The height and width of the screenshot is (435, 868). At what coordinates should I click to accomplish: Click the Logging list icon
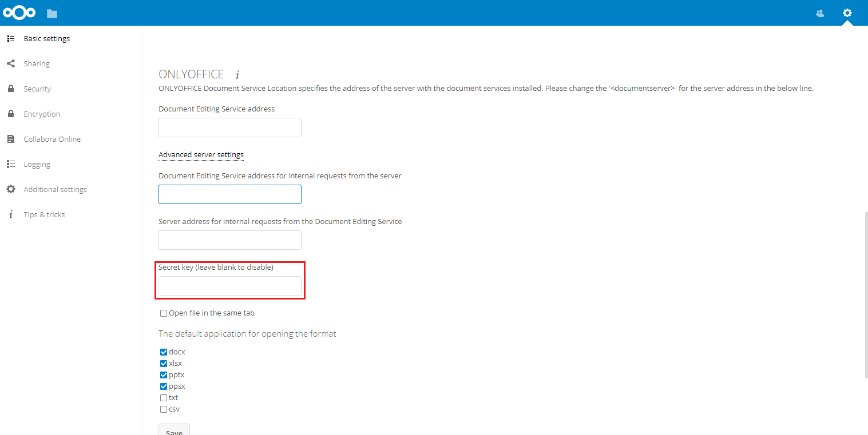click(10, 164)
